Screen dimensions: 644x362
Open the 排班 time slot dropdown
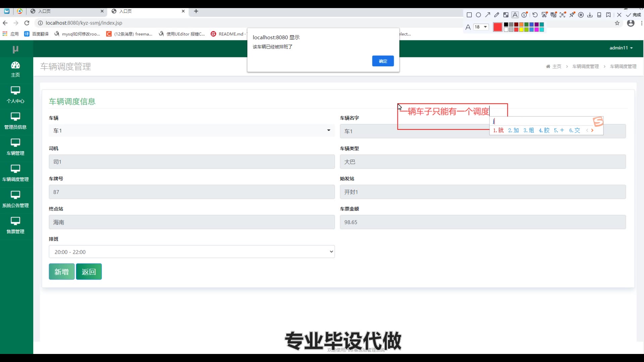[192, 252]
